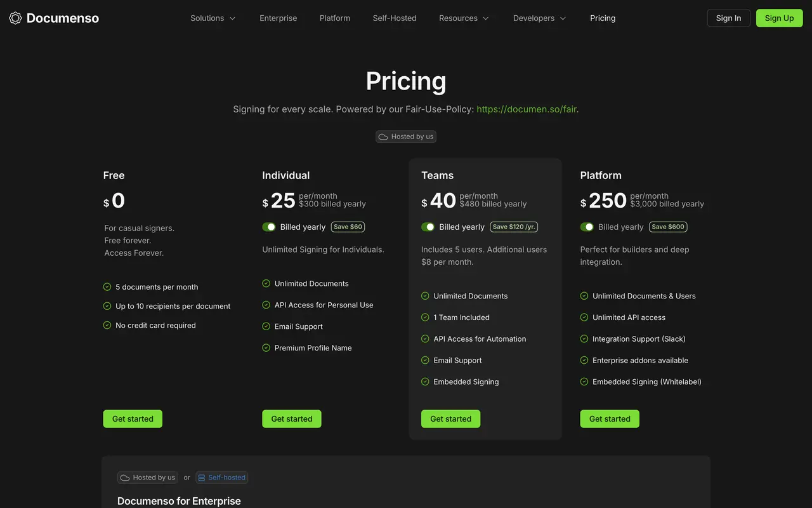This screenshot has height=508, width=812.
Task: Click Perfect for builders and deep integration text
Action: pyautogui.click(x=635, y=256)
